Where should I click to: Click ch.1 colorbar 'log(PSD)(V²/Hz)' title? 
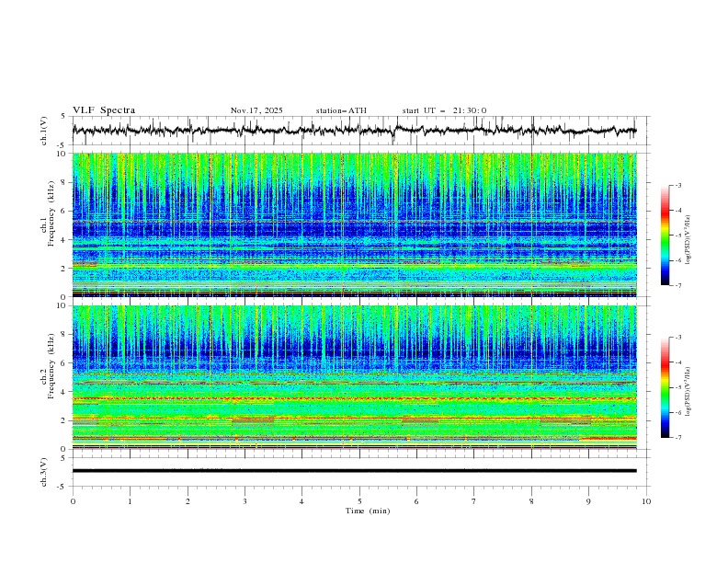coord(688,240)
